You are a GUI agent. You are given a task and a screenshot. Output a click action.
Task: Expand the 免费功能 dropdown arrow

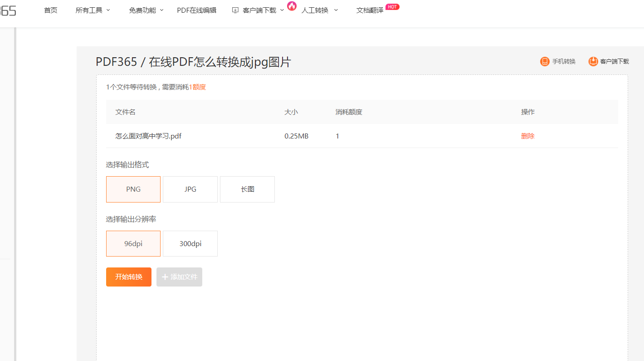161,10
